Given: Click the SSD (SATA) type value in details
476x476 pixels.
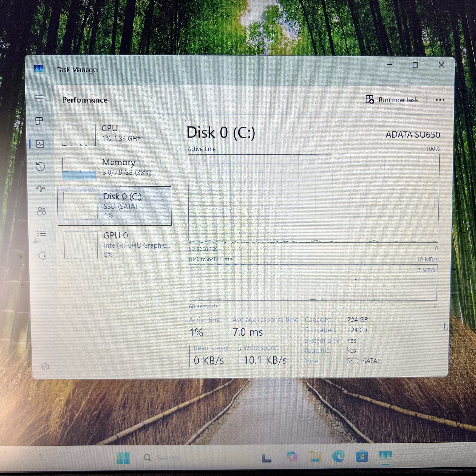Looking at the screenshot, I should (363, 361).
